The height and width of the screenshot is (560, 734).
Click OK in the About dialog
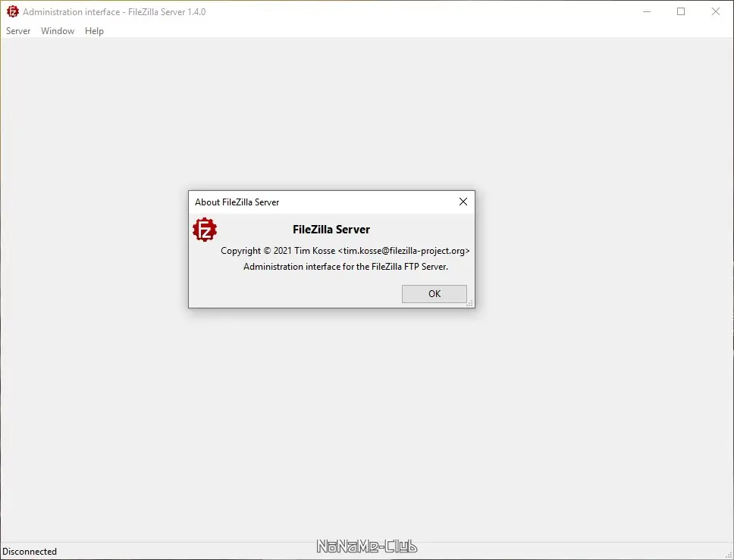(x=434, y=294)
